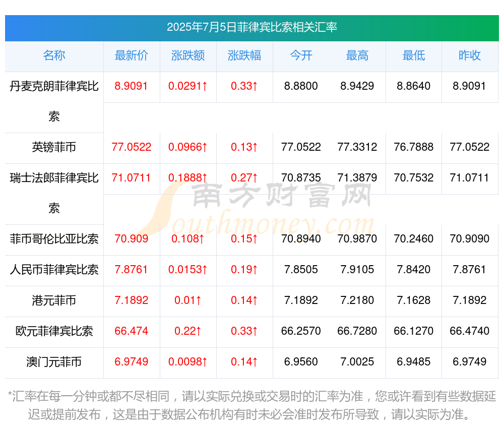Click the red latest price 71.0711
This screenshot has height=430, width=504.
tap(131, 178)
